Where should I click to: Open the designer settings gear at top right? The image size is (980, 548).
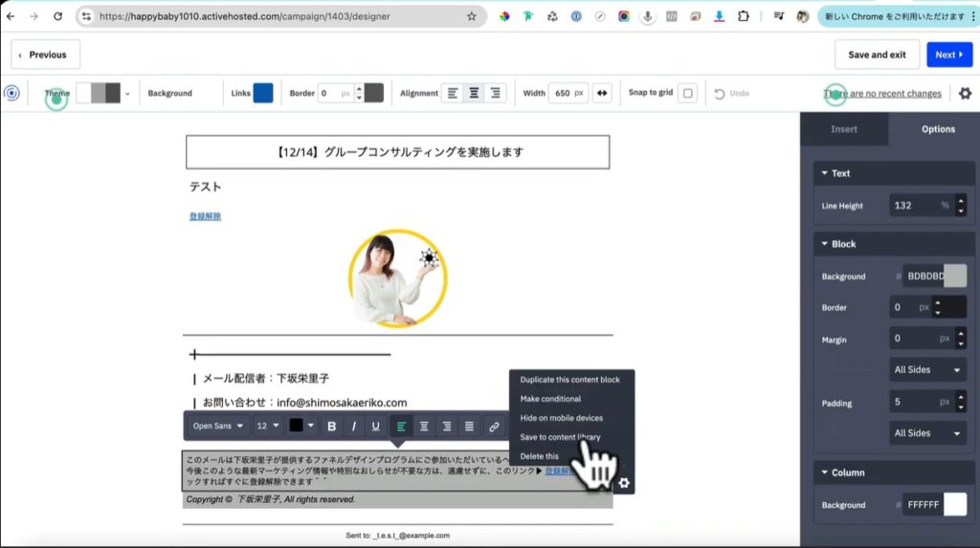point(965,93)
